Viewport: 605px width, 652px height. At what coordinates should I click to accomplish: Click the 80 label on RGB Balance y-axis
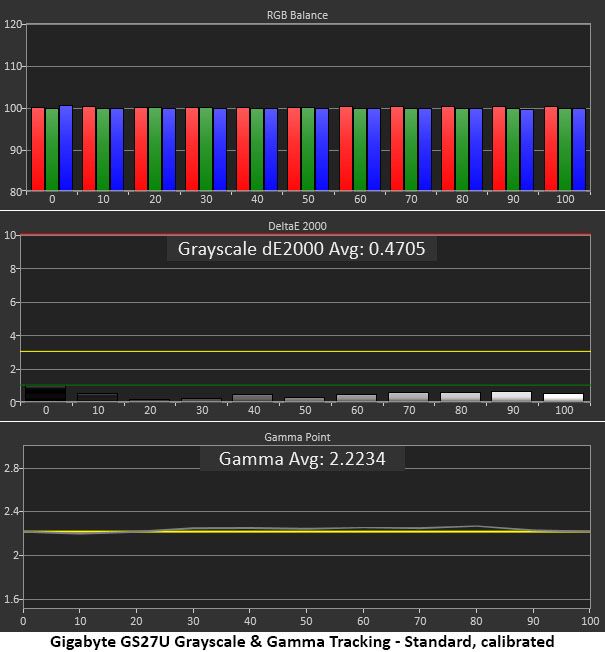15,193
